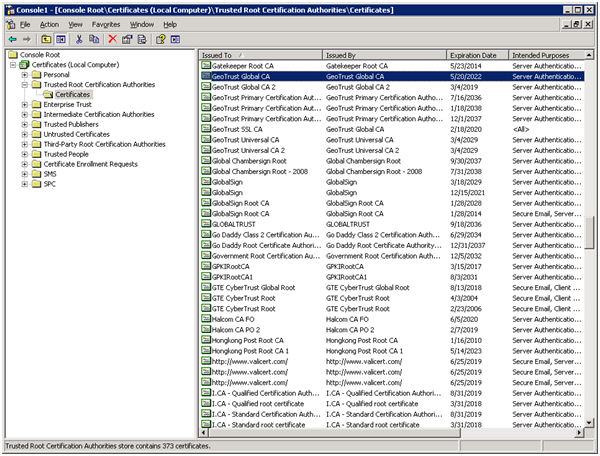Sort by the Issued To column header
Viewport: 600px width, 456px height.
pyautogui.click(x=261, y=55)
